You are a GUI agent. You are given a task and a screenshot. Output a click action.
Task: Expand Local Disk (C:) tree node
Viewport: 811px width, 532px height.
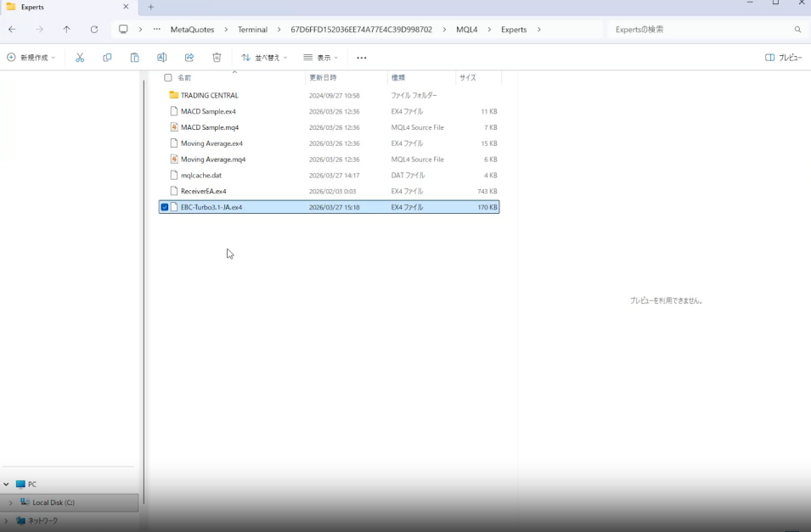click(x=10, y=502)
